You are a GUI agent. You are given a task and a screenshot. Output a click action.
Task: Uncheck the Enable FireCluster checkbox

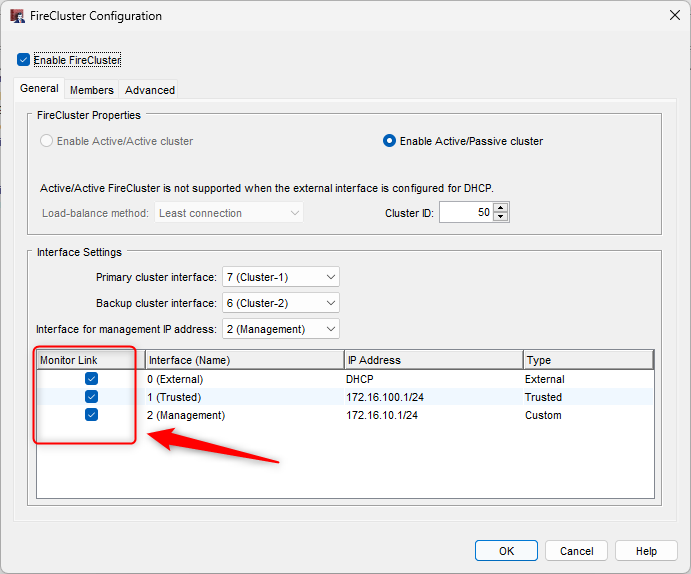[23, 59]
